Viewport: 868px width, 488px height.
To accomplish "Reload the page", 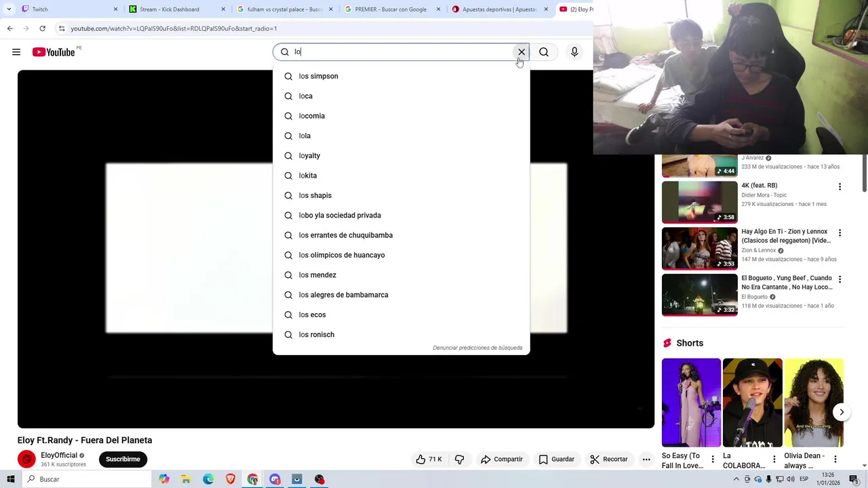I will (42, 28).
